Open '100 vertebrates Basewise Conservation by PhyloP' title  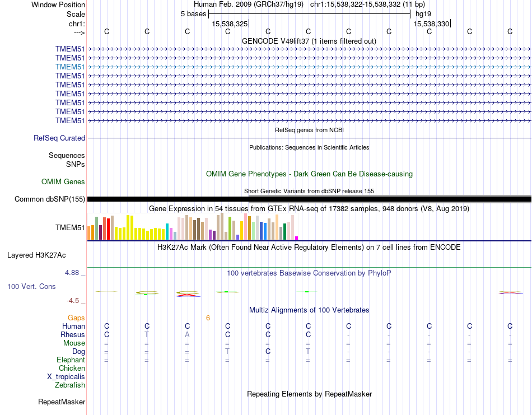(x=309, y=273)
